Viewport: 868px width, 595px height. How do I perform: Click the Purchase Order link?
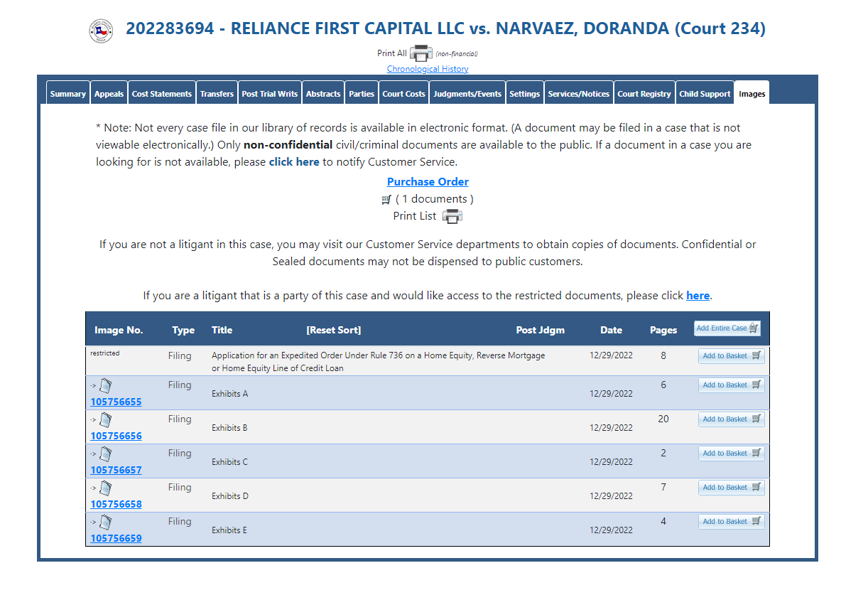(x=428, y=181)
